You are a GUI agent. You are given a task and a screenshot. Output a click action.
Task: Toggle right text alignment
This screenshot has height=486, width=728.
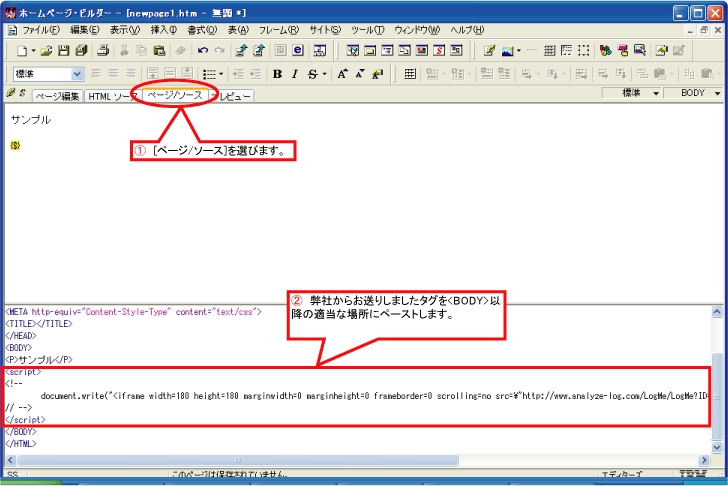tap(131, 73)
